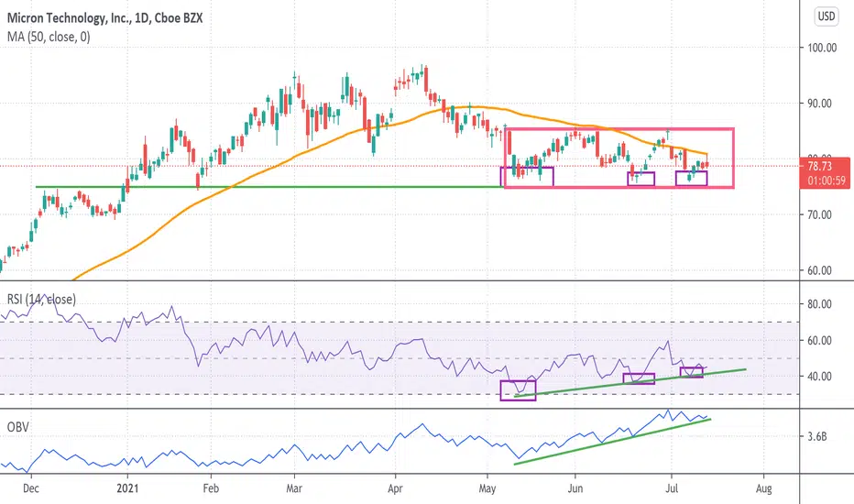Click the 90.00 price axis label
The width and height of the screenshot is (854, 504).
click(819, 104)
